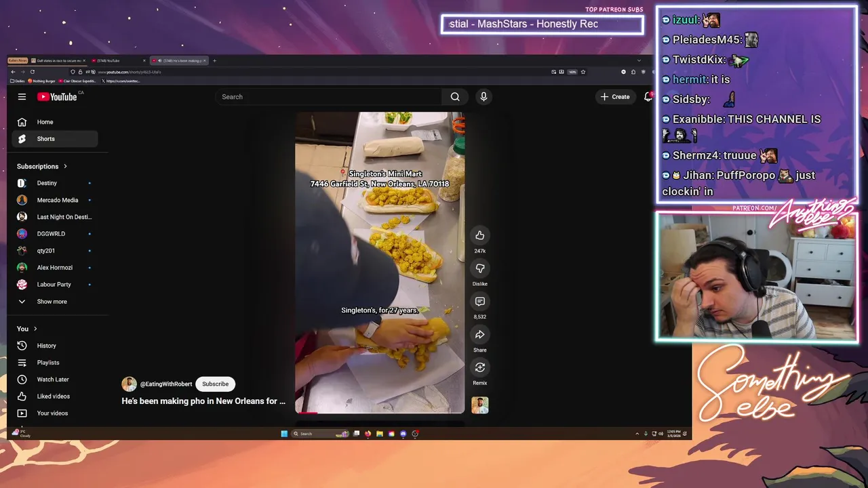Subscribe to @EatingWithRobert

coord(215,384)
